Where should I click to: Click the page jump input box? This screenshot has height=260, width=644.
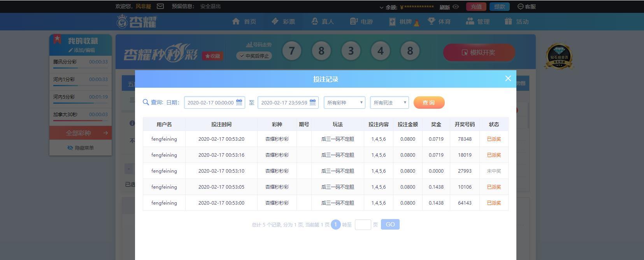click(363, 225)
